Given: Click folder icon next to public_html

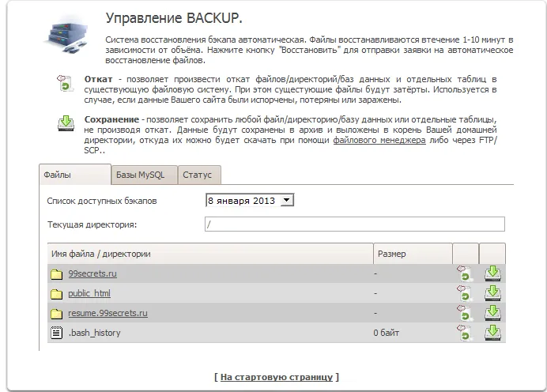Looking at the screenshot, I should [x=56, y=294].
